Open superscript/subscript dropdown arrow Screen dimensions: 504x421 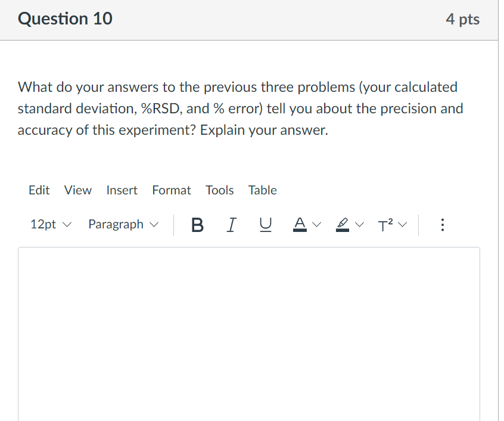tap(403, 224)
